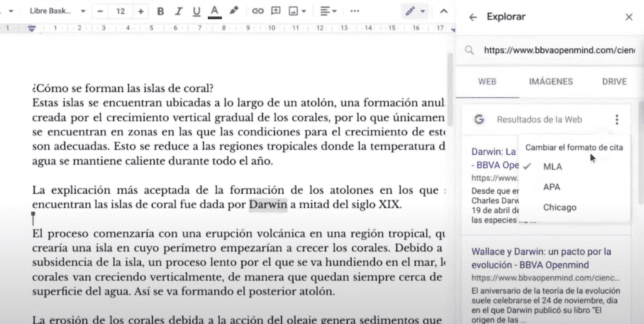This screenshot has width=644, height=324.
Task: Underline the selected text
Action: pyautogui.click(x=196, y=11)
